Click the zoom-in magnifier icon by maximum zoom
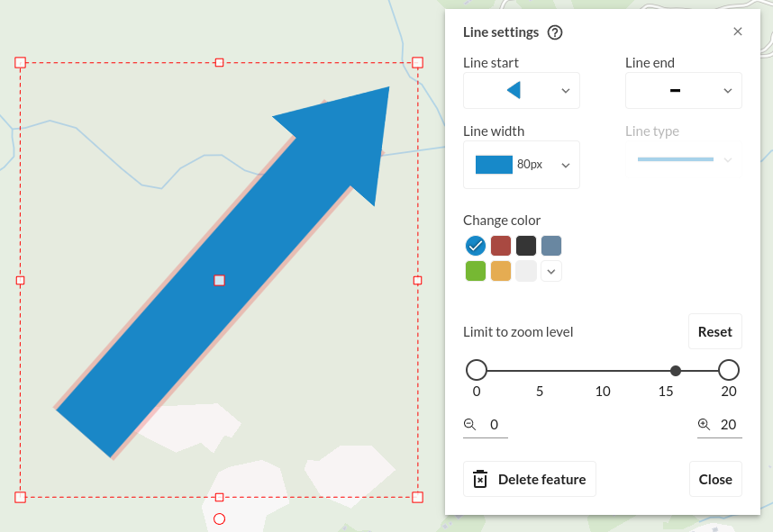 pyautogui.click(x=704, y=425)
